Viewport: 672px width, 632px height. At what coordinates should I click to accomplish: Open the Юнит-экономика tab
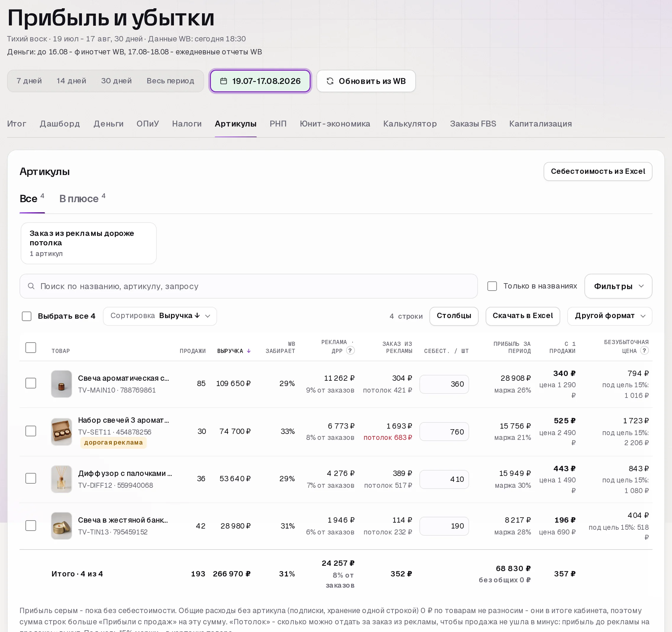point(335,124)
